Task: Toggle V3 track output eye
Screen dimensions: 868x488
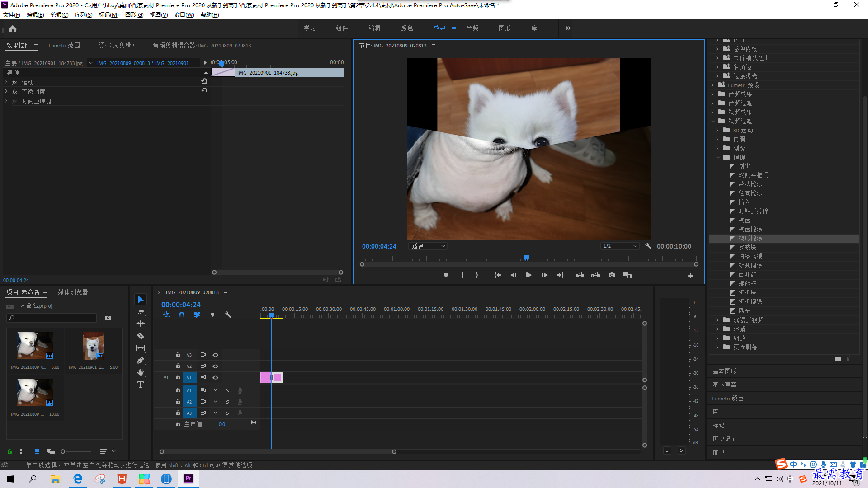Action: pyautogui.click(x=216, y=355)
